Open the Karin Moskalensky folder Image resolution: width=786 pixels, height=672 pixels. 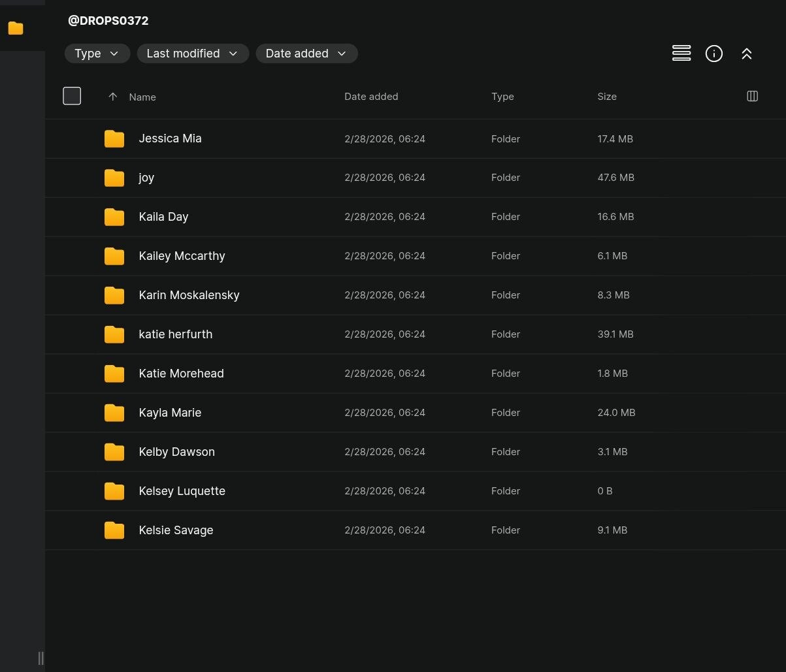coord(189,295)
